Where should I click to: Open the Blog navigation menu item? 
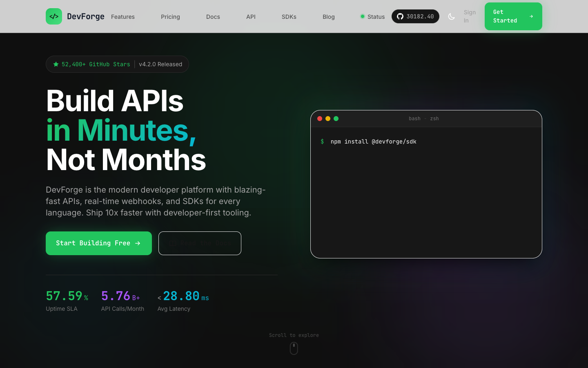point(329,17)
